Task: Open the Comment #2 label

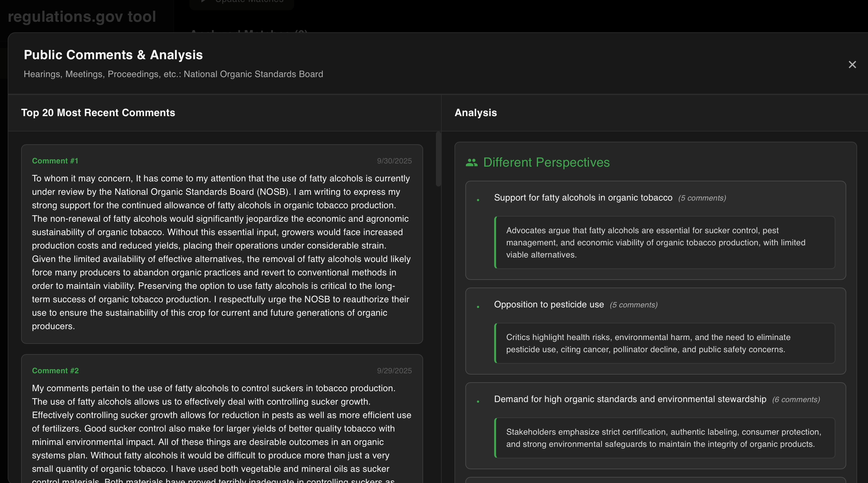Action: coord(55,371)
